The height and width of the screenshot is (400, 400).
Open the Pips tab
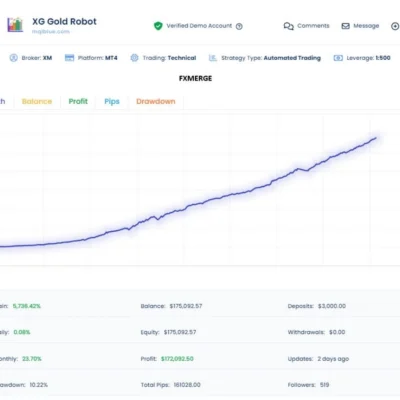point(112,102)
